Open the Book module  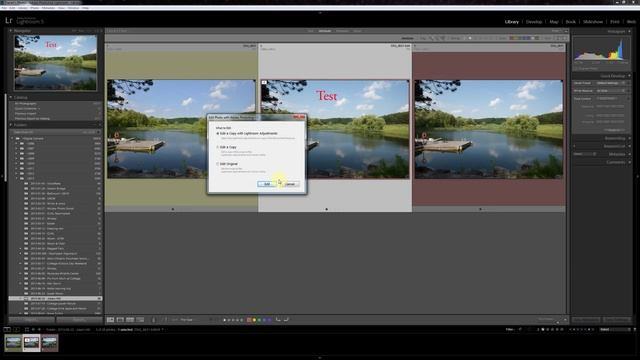point(571,22)
